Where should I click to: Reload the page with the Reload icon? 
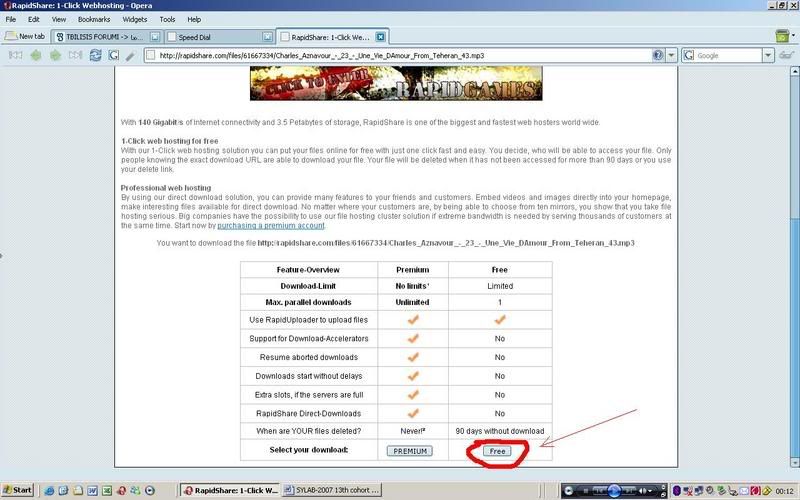tap(95, 55)
